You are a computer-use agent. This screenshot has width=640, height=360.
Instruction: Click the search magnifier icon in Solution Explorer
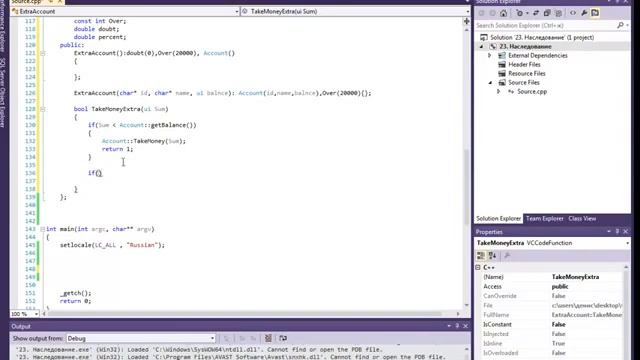tap(620, 25)
